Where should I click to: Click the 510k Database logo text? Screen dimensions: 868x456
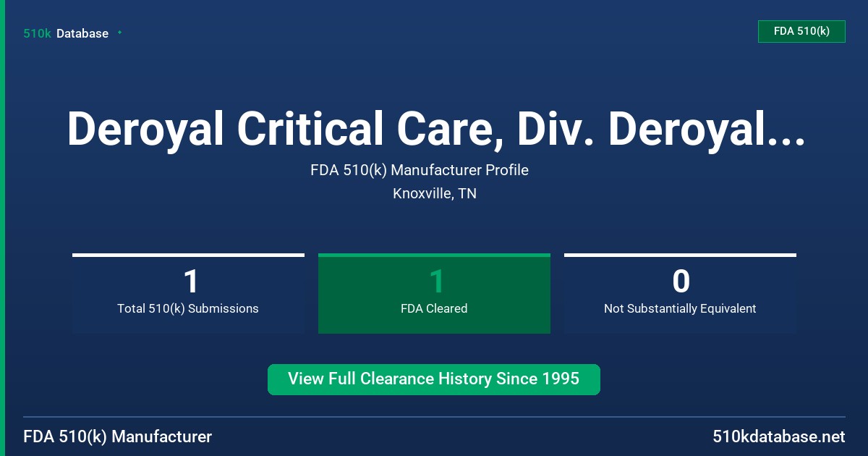coord(66,33)
